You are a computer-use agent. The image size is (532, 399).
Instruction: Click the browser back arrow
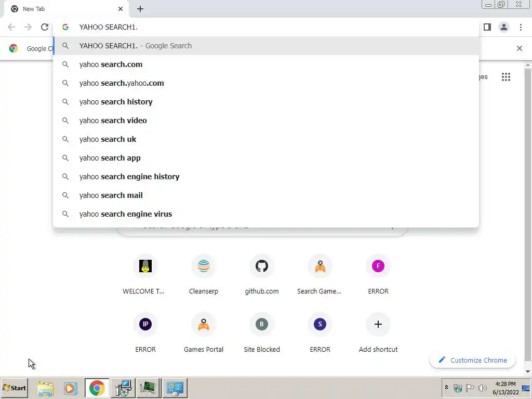click(11, 27)
